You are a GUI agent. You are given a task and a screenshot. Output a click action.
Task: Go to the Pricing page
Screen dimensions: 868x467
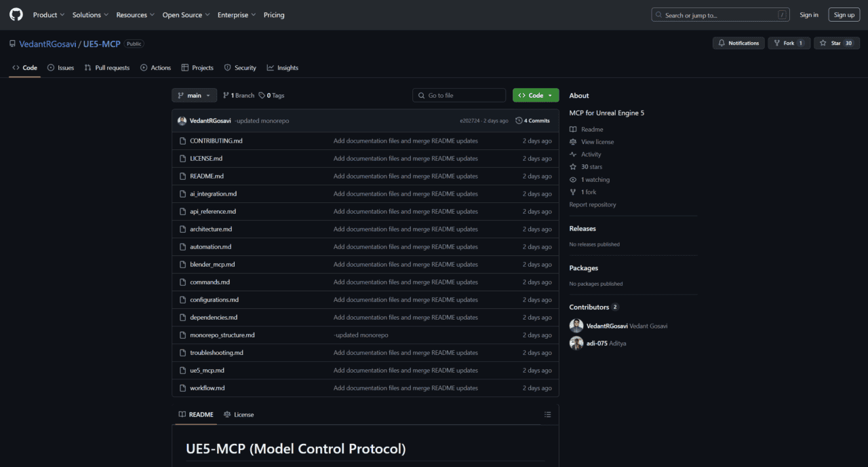coord(274,15)
